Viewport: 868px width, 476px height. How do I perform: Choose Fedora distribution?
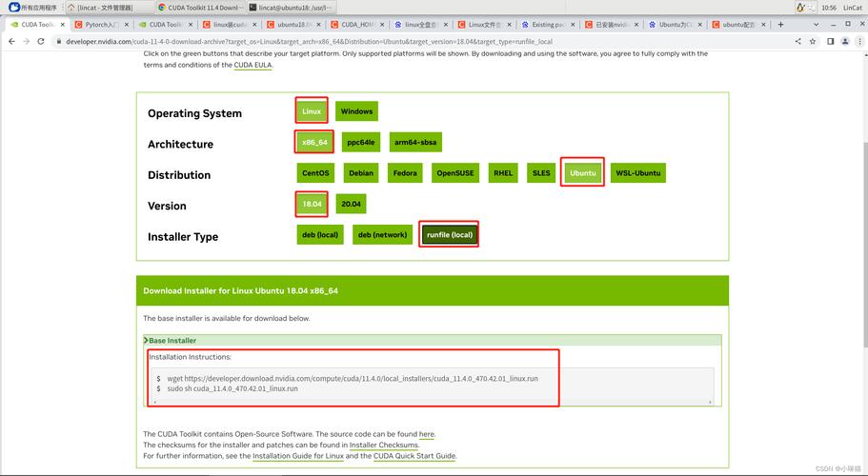405,173
